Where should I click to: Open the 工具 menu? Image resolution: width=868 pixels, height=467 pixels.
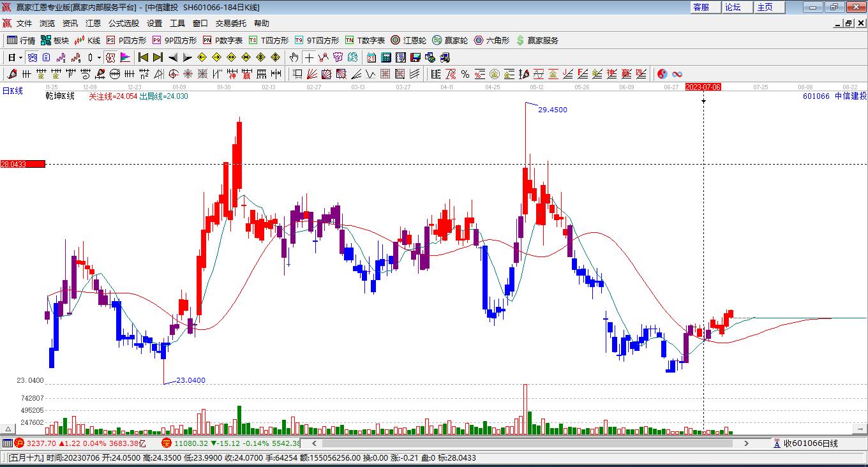[177, 24]
